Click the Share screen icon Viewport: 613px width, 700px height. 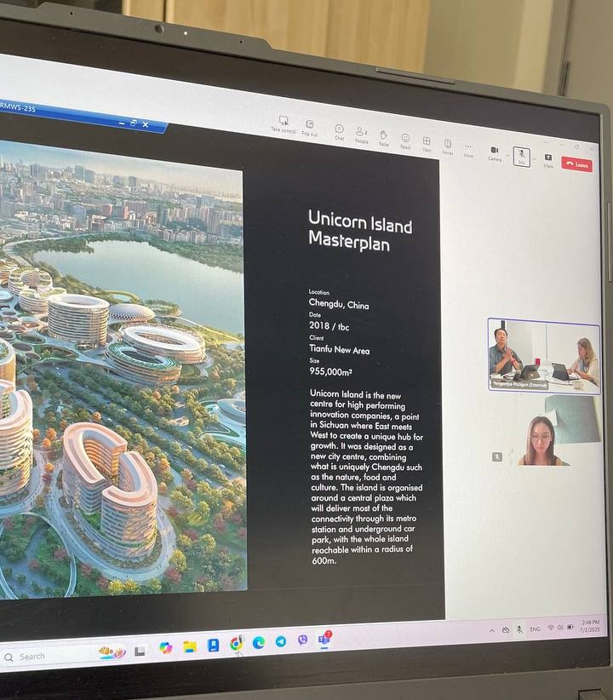pos(547,159)
